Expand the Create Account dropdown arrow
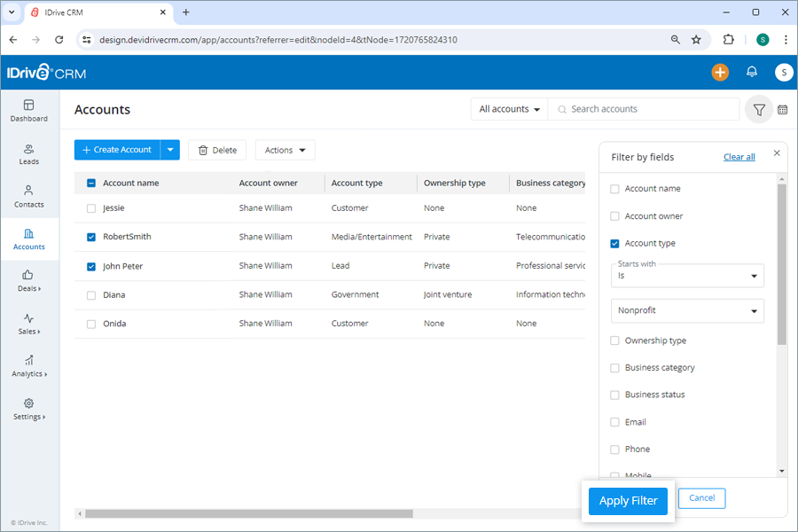Viewport: 798px width, 532px height. (x=169, y=150)
